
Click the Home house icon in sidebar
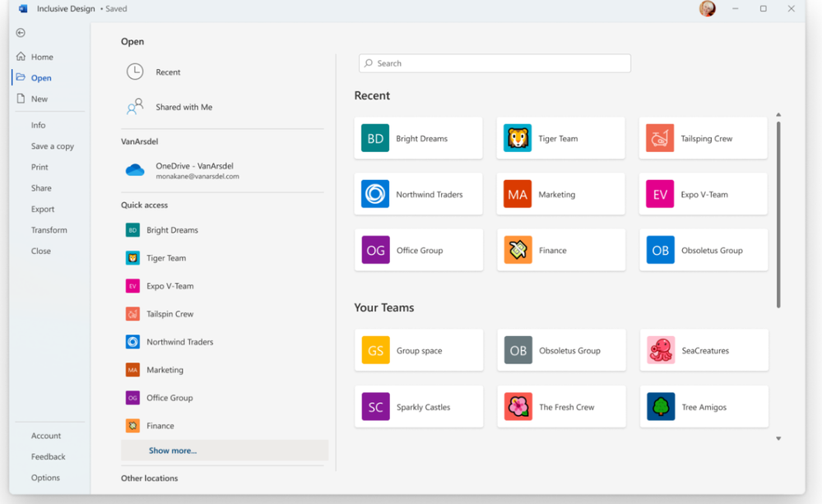coord(21,56)
